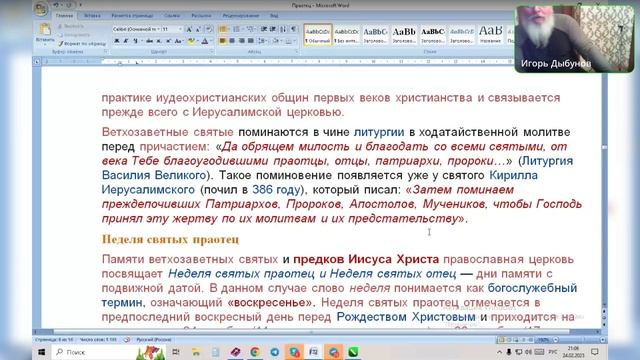Apply the Без интервала style
This screenshot has height=360, width=640.
coord(346,35)
